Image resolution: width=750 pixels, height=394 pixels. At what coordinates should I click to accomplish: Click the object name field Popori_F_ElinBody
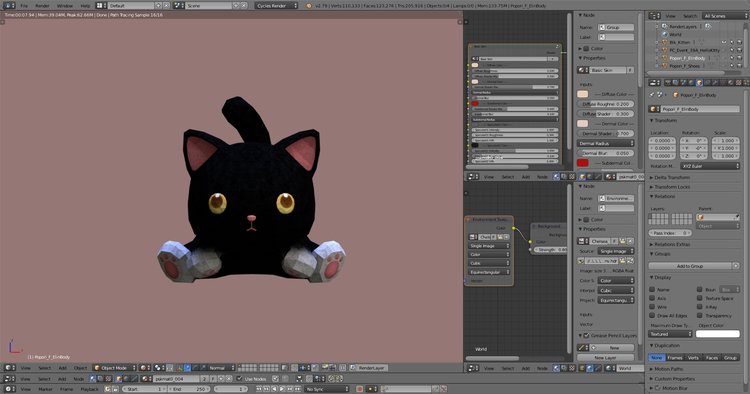(x=700, y=109)
